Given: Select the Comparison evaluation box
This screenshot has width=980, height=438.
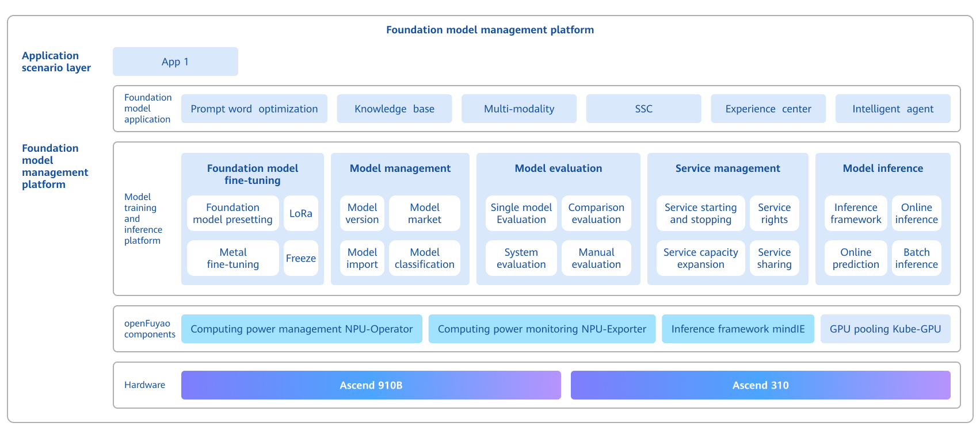Looking at the screenshot, I should pyautogui.click(x=596, y=213).
